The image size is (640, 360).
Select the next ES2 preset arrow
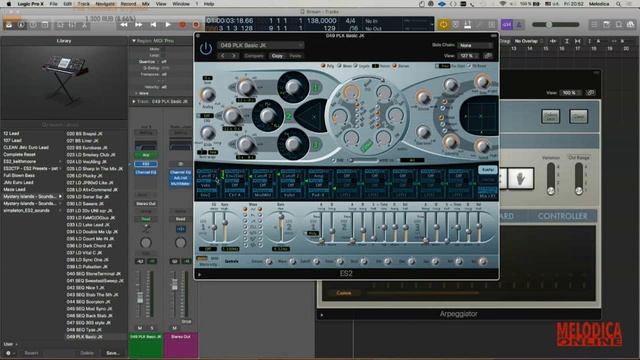(234, 56)
